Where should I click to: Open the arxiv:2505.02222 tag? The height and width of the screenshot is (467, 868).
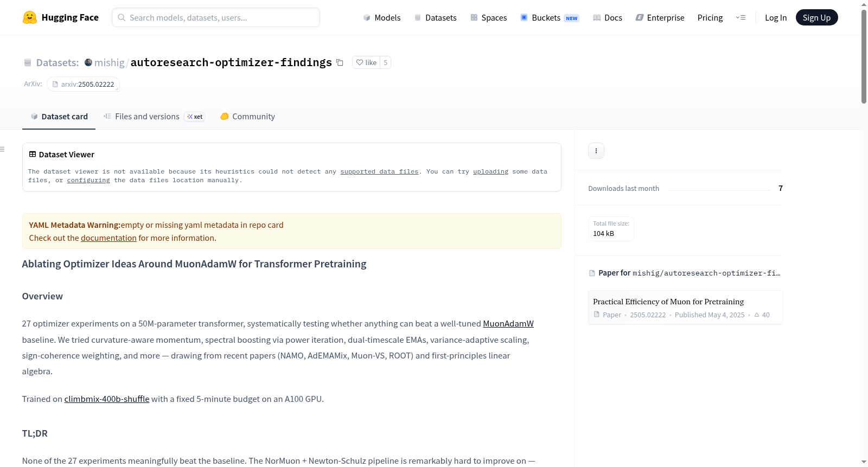click(83, 84)
